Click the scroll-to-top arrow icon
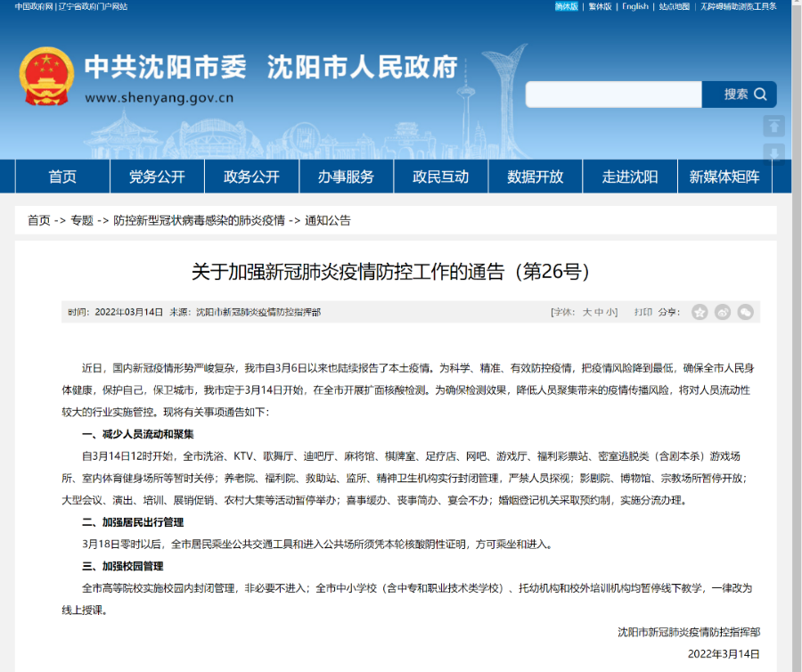The image size is (802, 672). 773,126
